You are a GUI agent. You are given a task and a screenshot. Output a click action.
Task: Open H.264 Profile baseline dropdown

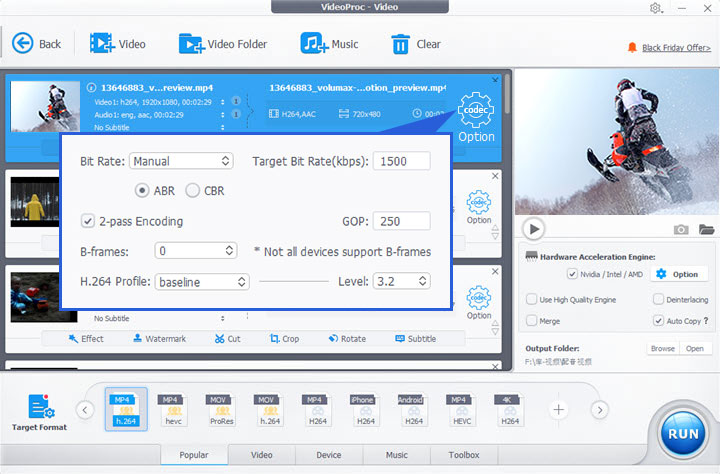click(x=202, y=282)
